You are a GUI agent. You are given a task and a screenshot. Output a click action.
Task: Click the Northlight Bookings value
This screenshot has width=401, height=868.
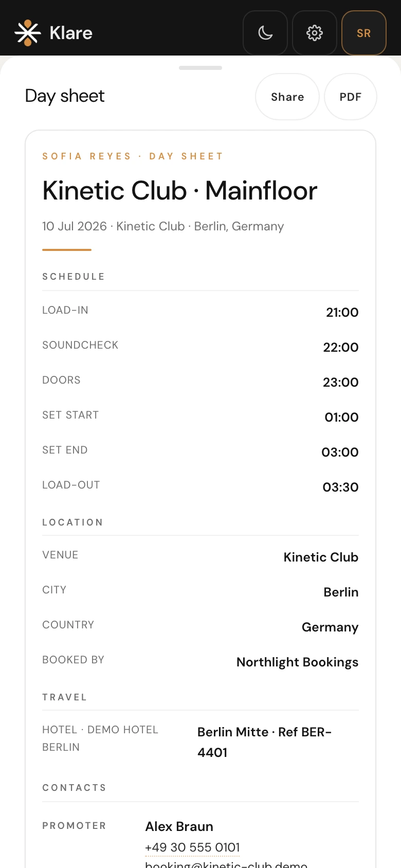[x=297, y=662]
